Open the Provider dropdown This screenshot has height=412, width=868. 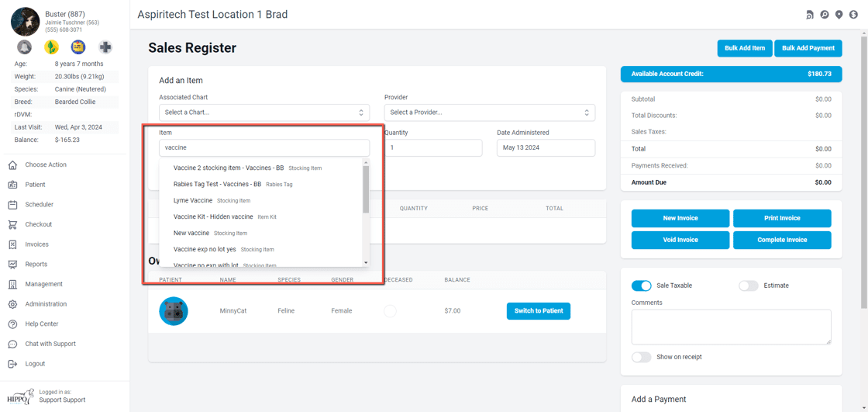(x=490, y=113)
